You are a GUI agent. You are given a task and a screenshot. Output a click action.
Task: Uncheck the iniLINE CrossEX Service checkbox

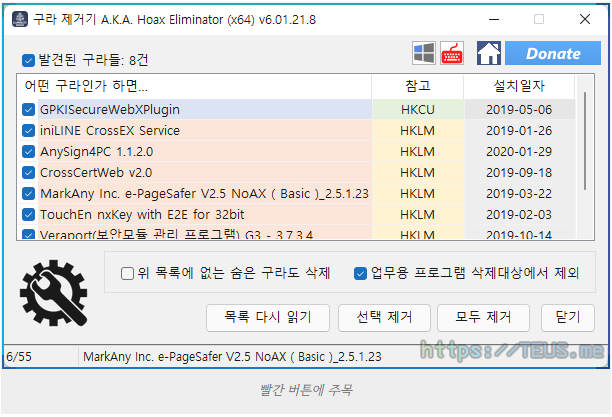pyautogui.click(x=28, y=130)
